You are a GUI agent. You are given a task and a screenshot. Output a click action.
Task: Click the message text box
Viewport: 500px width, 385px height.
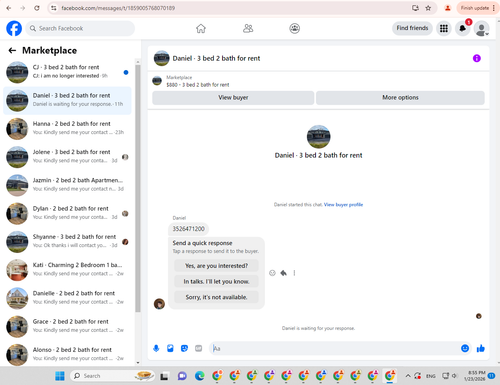click(335, 348)
